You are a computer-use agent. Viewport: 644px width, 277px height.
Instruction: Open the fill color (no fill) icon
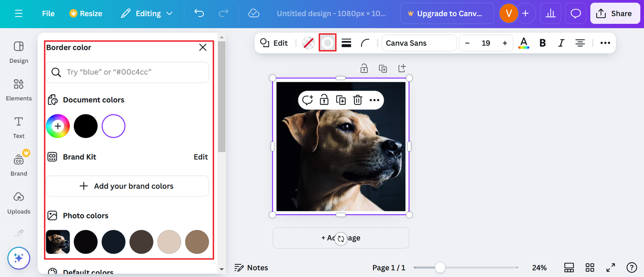tap(308, 43)
